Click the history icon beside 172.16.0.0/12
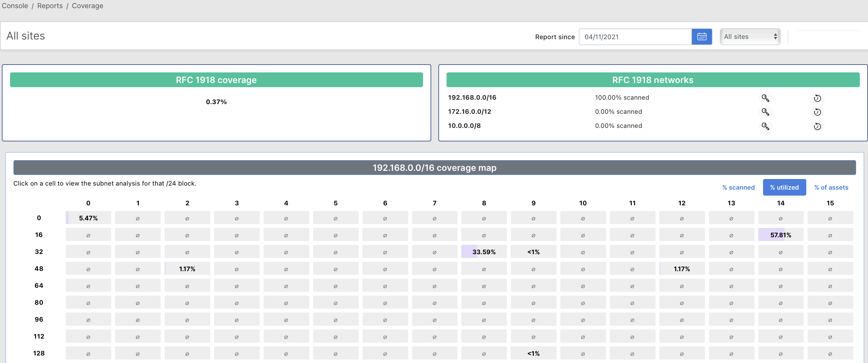Image resolution: width=868 pixels, height=363 pixels. click(818, 112)
